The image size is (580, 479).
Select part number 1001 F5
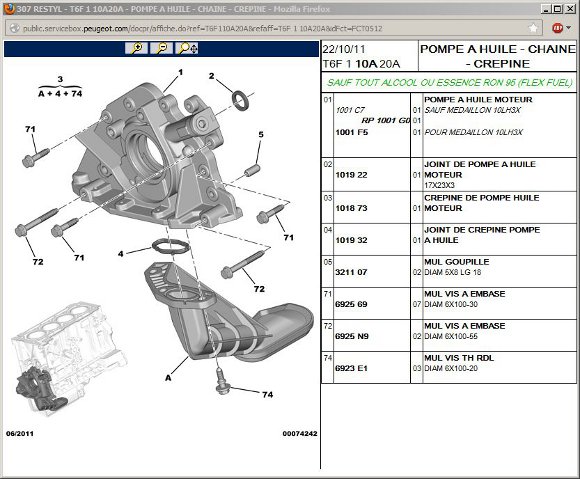[x=351, y=132]
